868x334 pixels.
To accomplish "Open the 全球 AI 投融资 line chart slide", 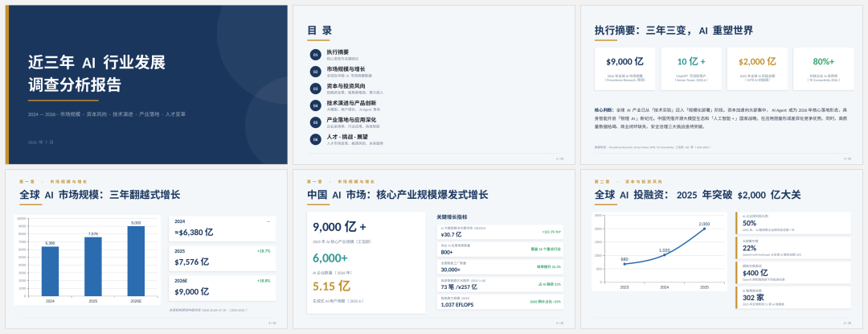I will click(x=721, y=249).
